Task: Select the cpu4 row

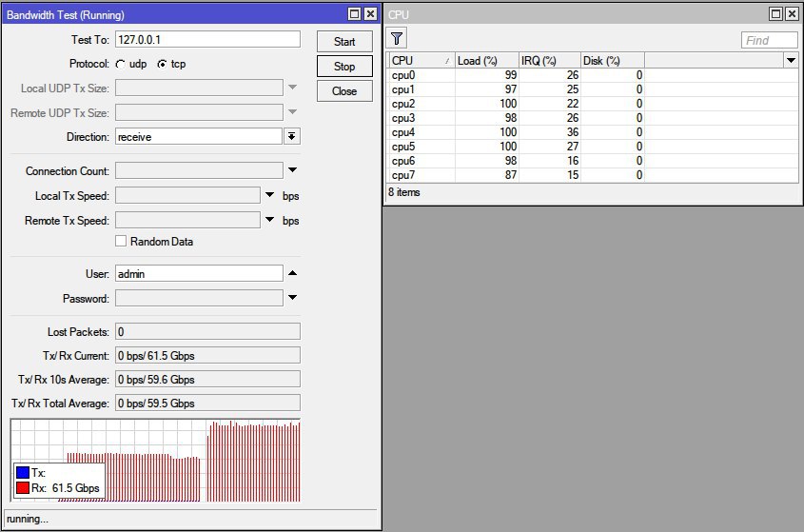Action: [x=593, y=132]
